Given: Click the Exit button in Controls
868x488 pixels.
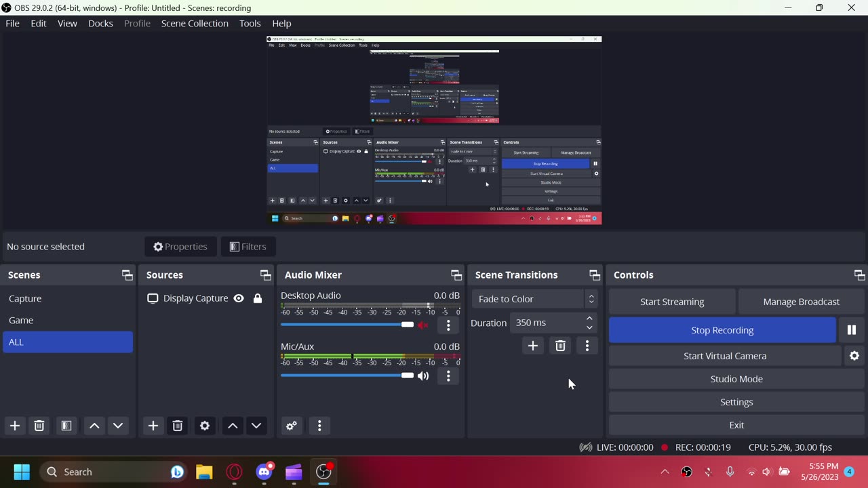Looking at the screenshot, I should click(736, 425).
